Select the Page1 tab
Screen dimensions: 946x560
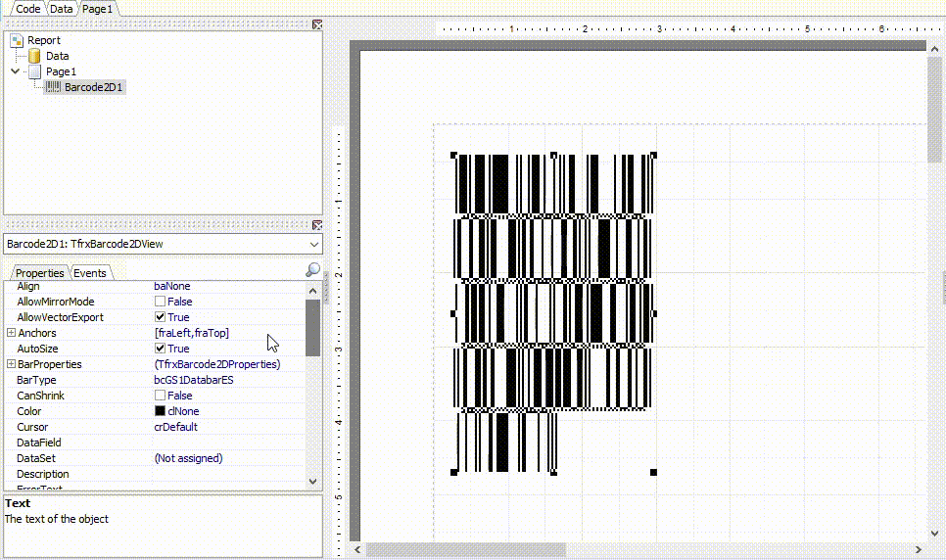coord(97,9)
